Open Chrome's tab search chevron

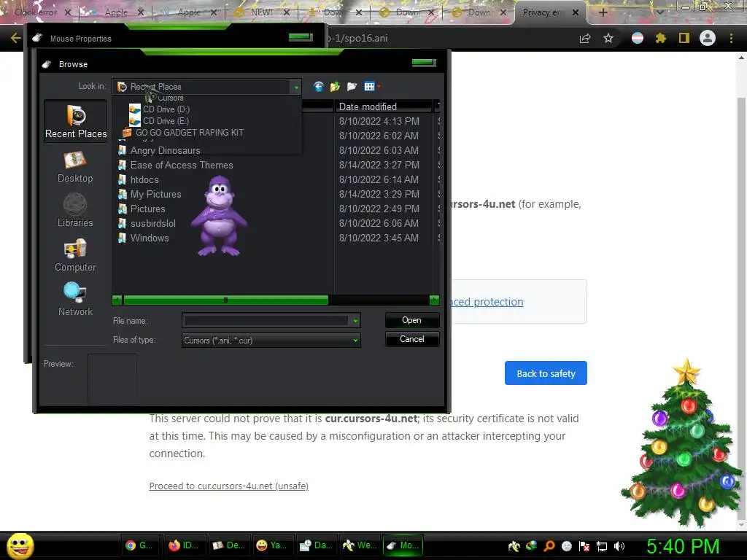coord(660,12)
